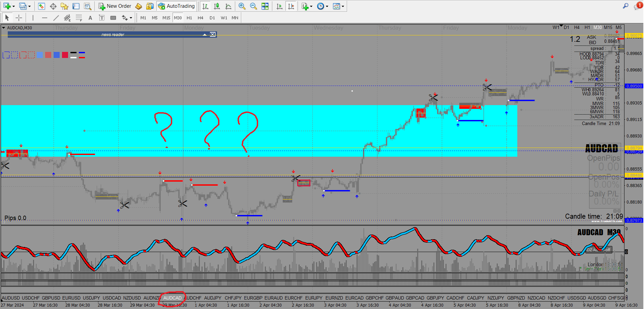The image size is (644, 309).
Task: Switch chart to candlesticks style
Action: pos(217,6)
